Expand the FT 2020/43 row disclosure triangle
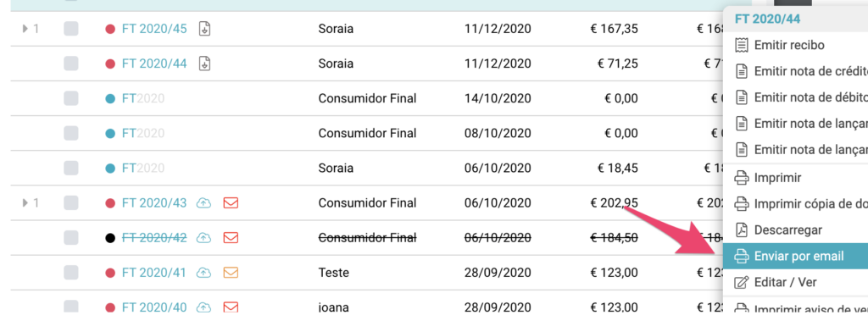The image size is (868, 332). click(x=25, y=203)
